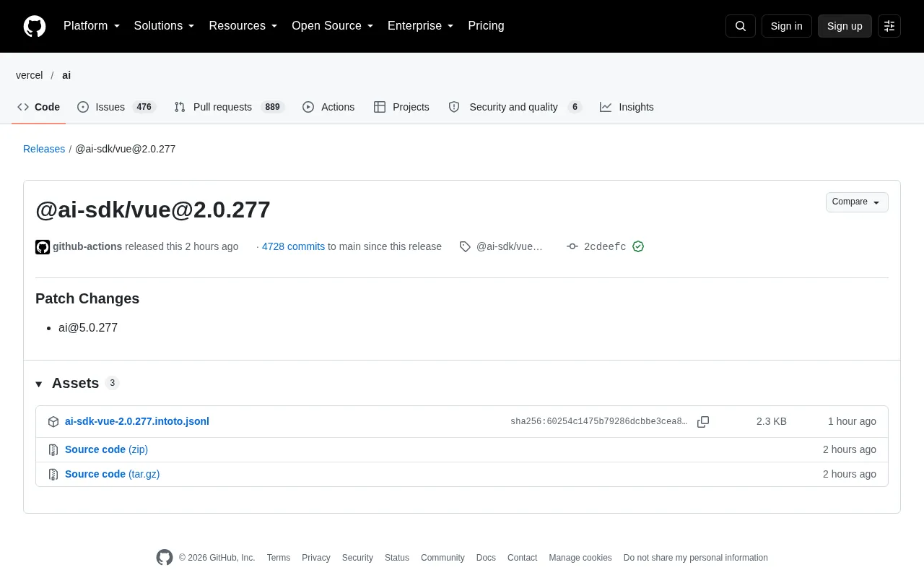
Task: Click the Sign up button
Action: [845, 26]
